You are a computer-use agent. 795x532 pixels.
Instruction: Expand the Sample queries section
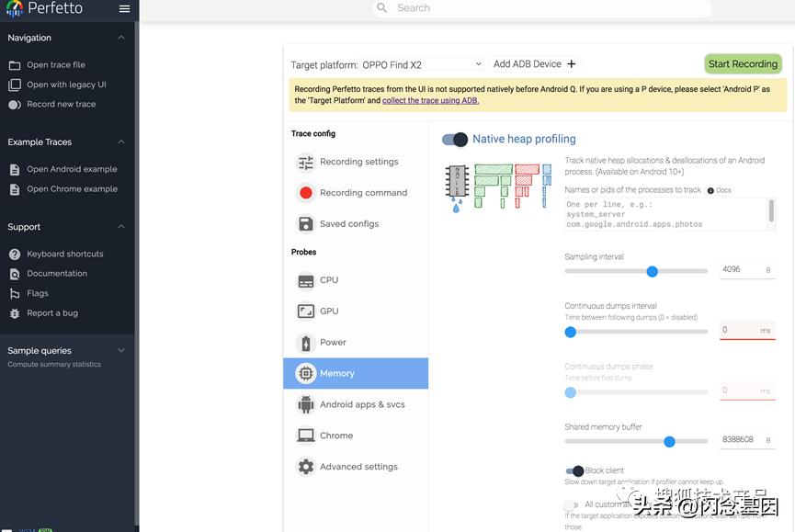point(121,351)
